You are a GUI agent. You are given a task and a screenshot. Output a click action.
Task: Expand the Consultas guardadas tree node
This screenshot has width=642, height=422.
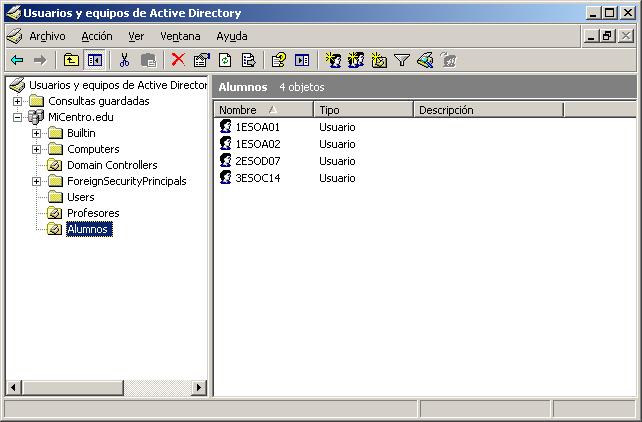pos(18,102)
